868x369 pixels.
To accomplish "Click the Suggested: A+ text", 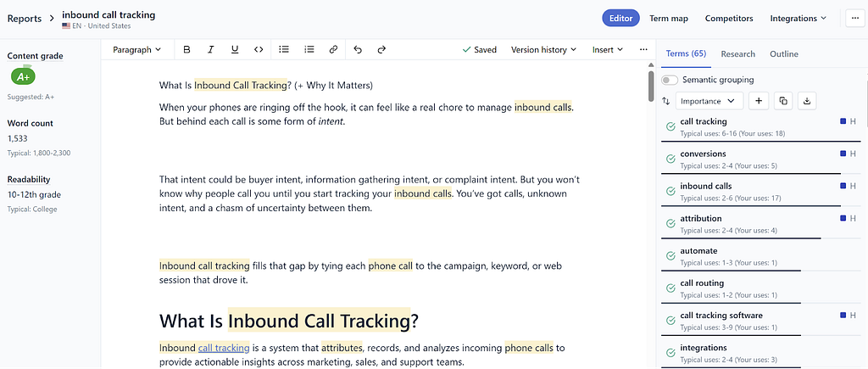I will pyautogui.click(x=31, y=97).
